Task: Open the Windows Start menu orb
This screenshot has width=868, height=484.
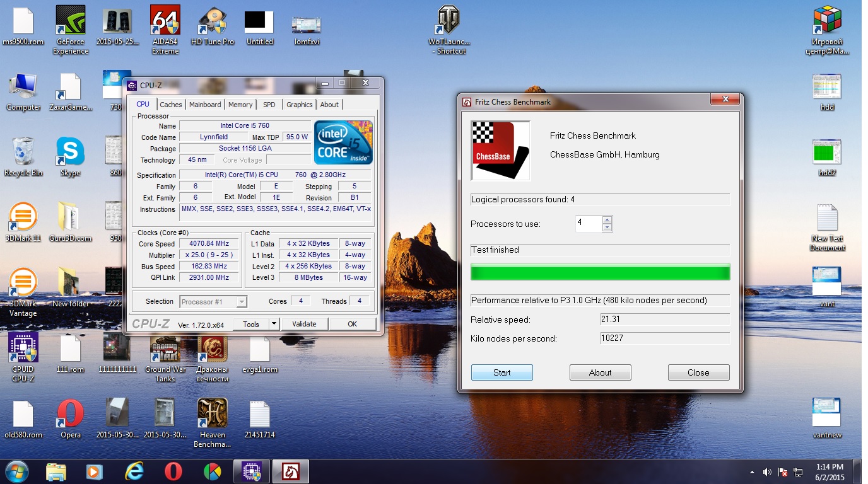Action: coord(17,471)
